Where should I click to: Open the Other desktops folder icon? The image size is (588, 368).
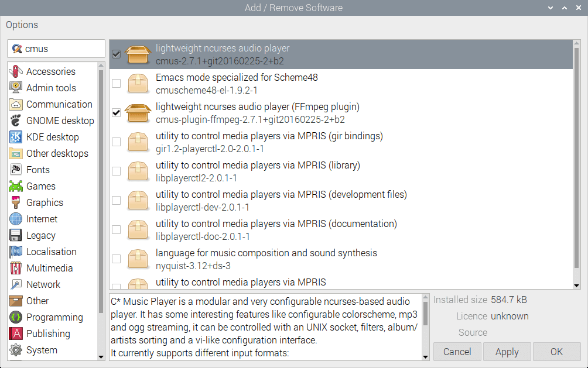tap(16, 154)
